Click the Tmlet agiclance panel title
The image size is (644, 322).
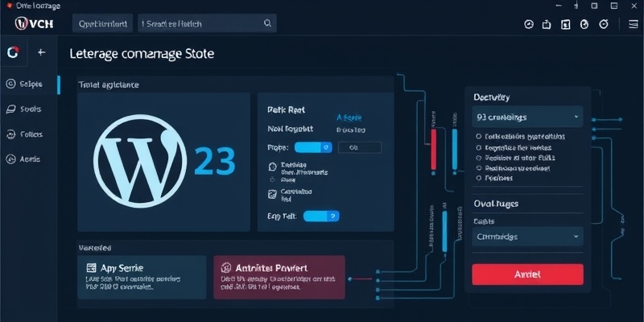(109, 85)
